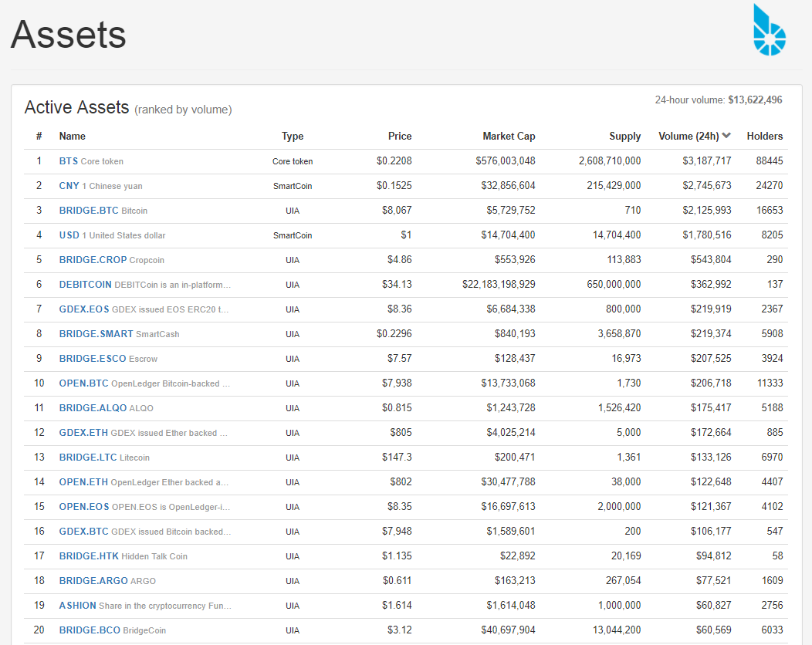The height and width of the screenshot is (645, 812).
Task: Select BRIDGE.BTC market cap $5,729,752
Action: tap(511, 210)
